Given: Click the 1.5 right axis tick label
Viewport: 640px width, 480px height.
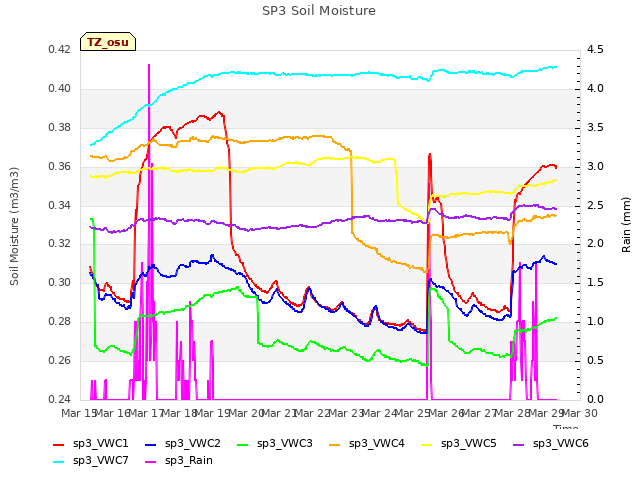Looking at the screenshot, I should click(x=595, y=282).
